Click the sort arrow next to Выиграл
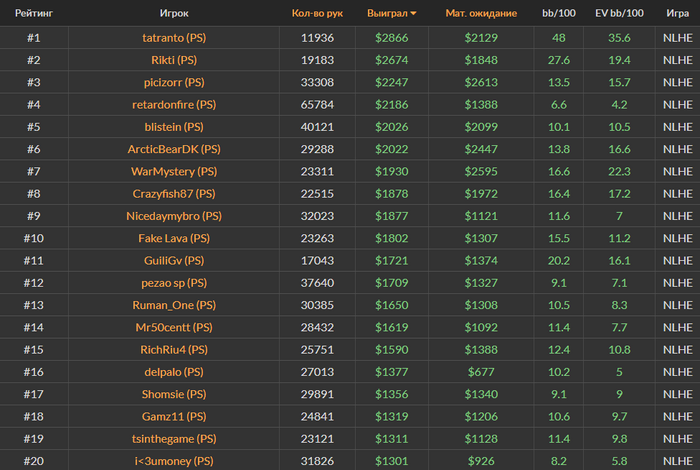 click(x=413, y=13)
